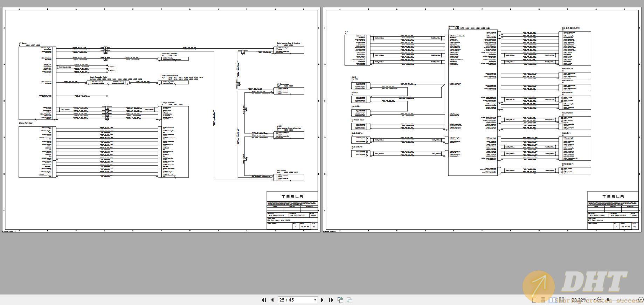Open the page number dropdown arrow
644x305 pixels.
click(x=315, y=300)
